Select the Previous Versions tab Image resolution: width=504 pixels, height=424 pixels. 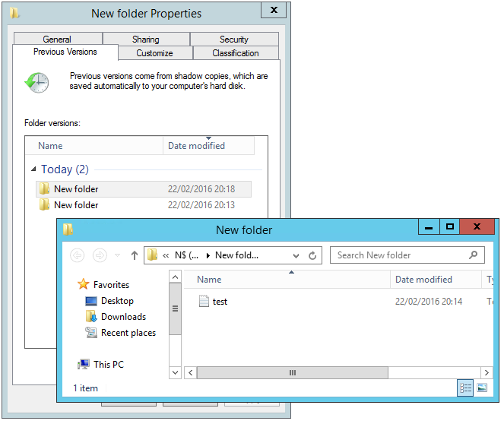(65, 52)
